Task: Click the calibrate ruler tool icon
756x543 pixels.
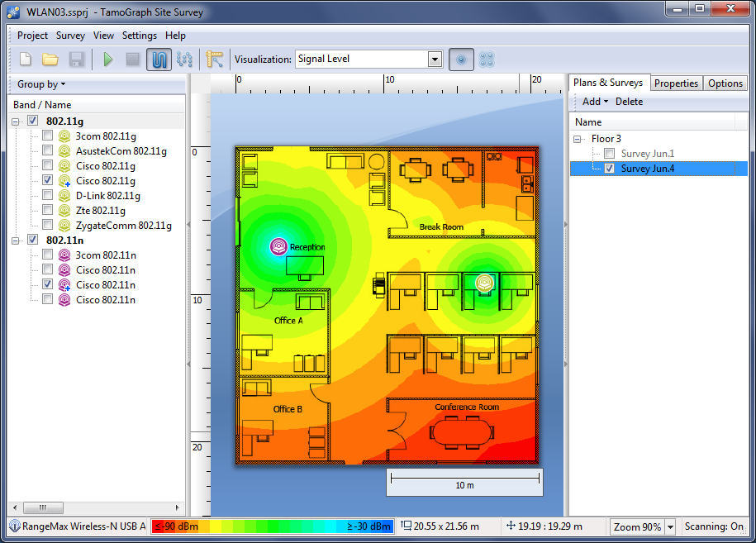Action: [x=214, y=60]
